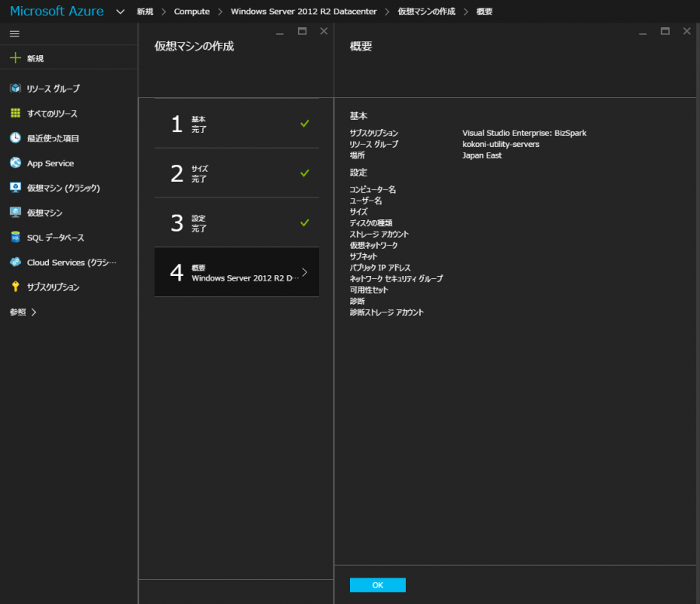Go to 新規 in the breadcrumb
The width and height of the screenshot is (700, 604).
[145, 12]
